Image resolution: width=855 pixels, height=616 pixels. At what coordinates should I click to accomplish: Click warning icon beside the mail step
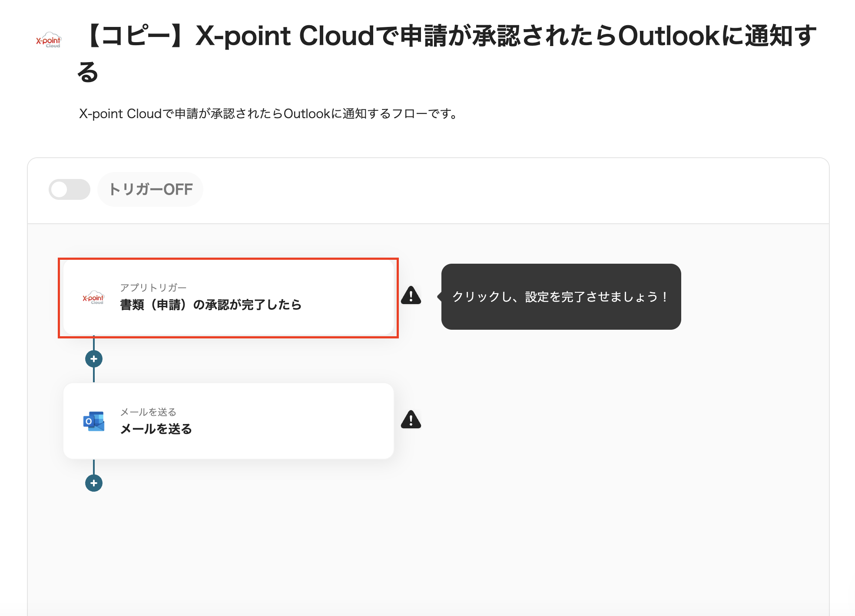click(x=411, y=420)
